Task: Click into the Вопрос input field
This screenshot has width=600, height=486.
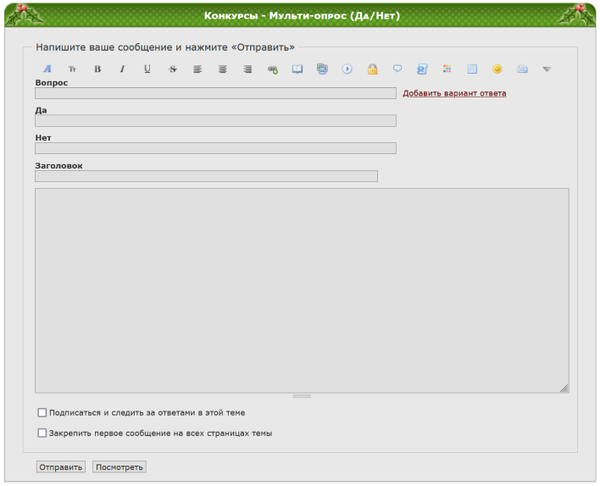Action: (x=215, y=93)
